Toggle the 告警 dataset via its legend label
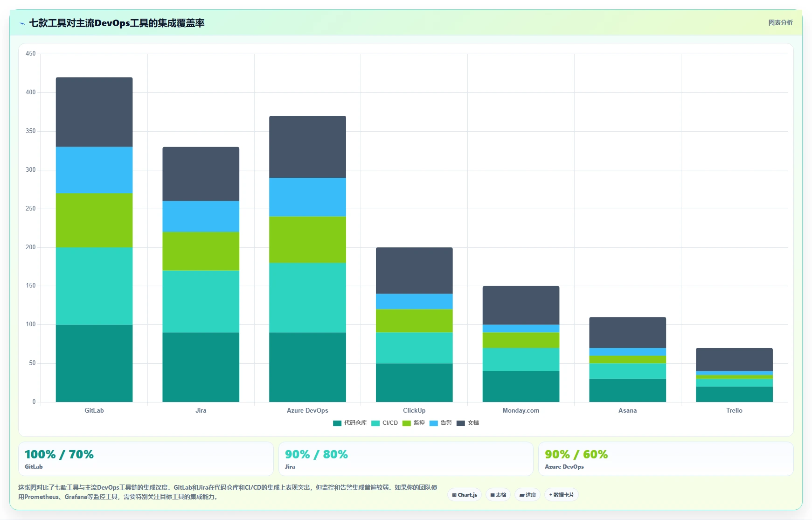 coord(446,423)
